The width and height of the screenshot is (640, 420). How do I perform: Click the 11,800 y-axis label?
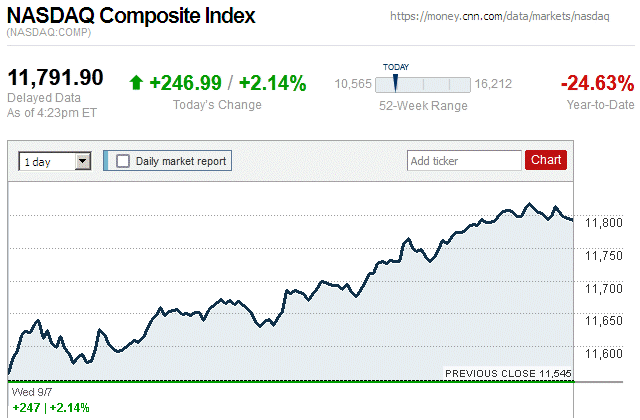click(x=602, y=222)
